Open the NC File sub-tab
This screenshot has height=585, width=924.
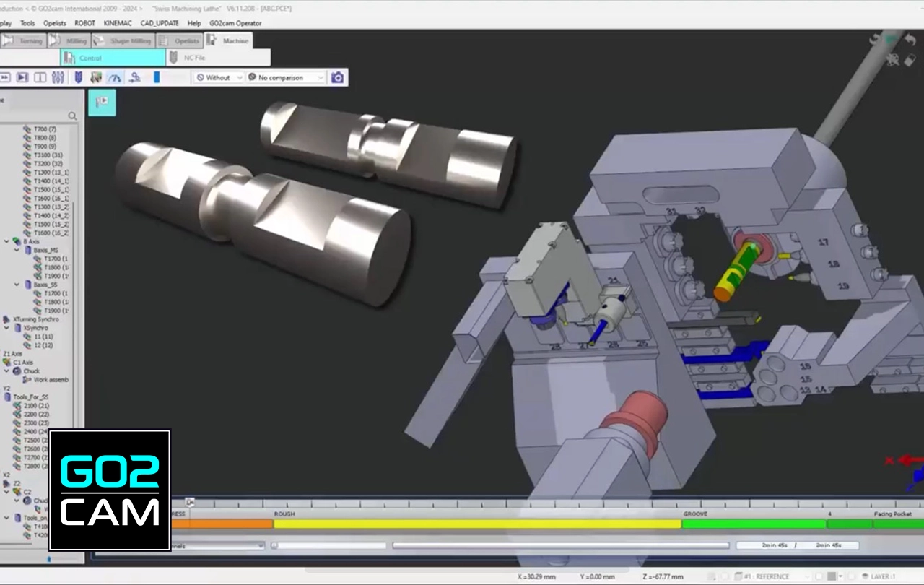pos(219,58)
